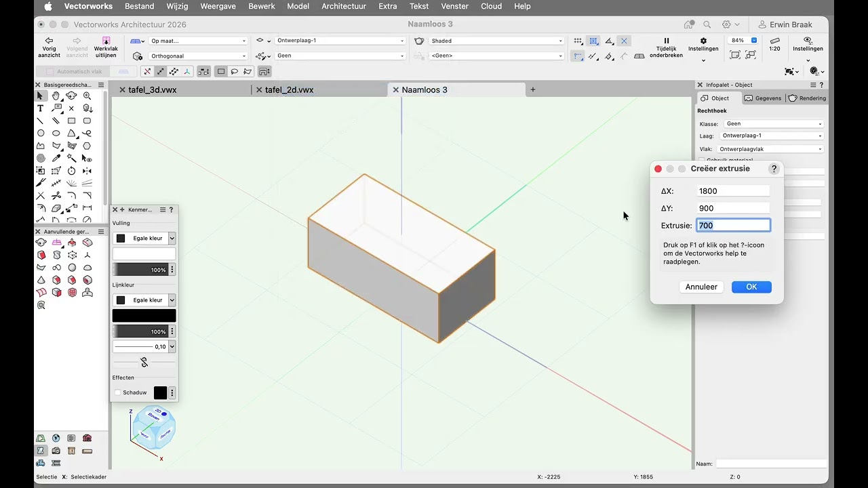Click Annuleer in extrusie dialog
This screenshot has height=488, width=868.
(701, 287)
